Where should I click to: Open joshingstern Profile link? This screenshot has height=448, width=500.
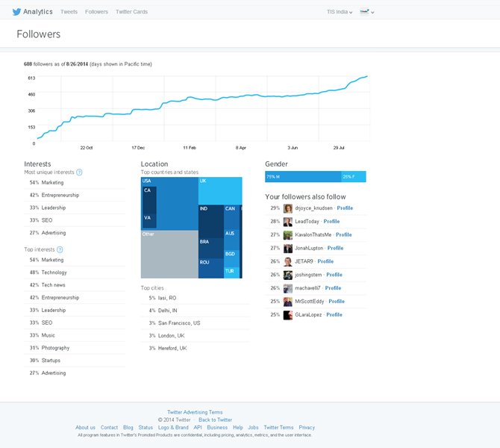tap(334, 275)
